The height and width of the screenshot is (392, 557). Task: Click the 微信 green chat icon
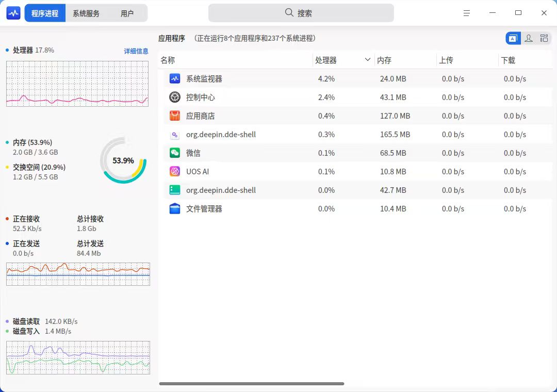[x=175, y=153]
